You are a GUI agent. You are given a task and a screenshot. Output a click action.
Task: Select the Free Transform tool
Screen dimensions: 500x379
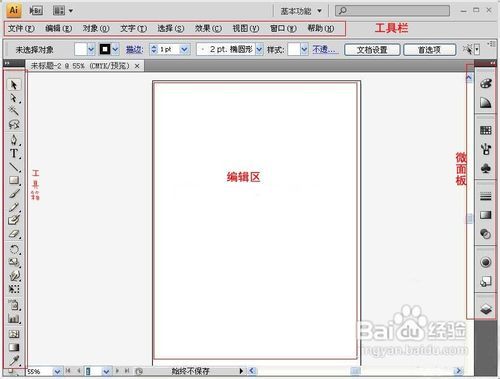coord(14,289)
